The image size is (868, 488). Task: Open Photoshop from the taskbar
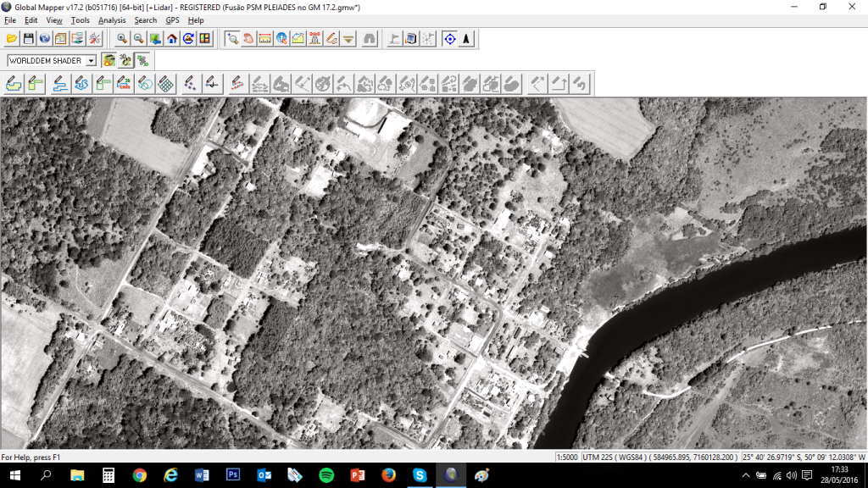[233, 475]
